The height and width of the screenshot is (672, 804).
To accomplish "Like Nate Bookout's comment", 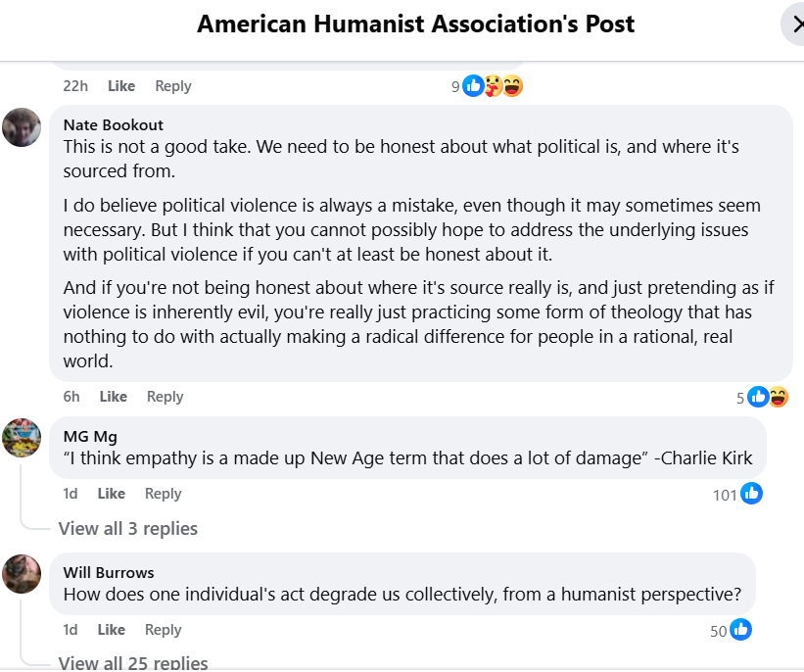I will [x=114, y=397].
